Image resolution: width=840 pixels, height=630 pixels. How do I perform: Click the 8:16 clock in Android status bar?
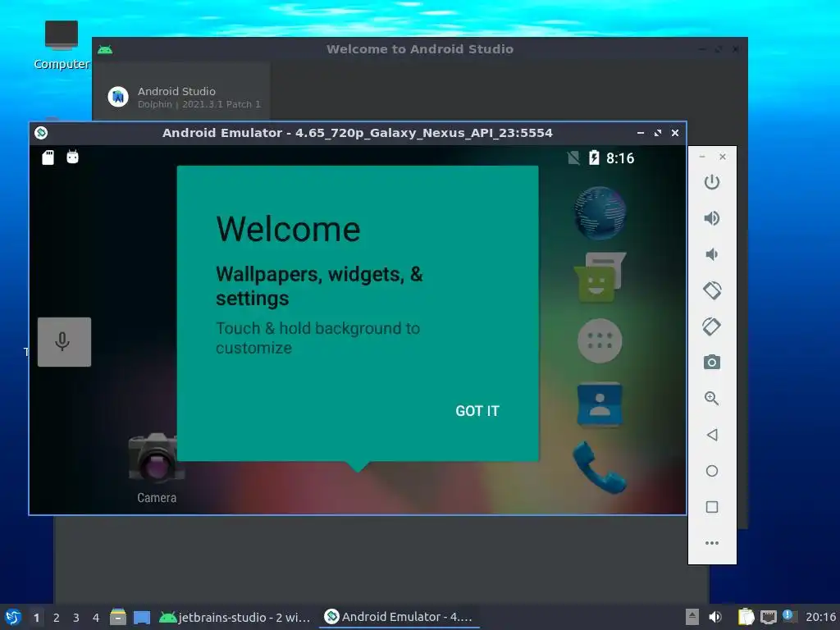[620, 158]
